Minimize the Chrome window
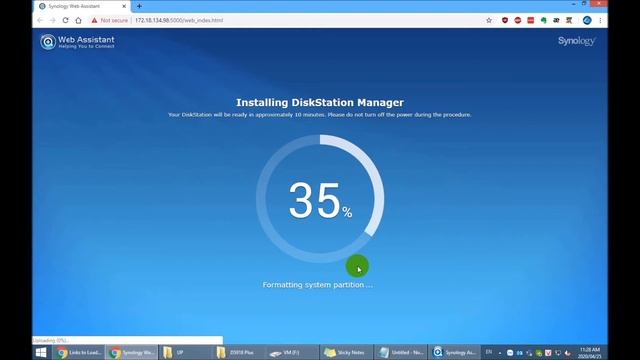The width and height of the screenshot is (640, 360). (x=574, y=3)
